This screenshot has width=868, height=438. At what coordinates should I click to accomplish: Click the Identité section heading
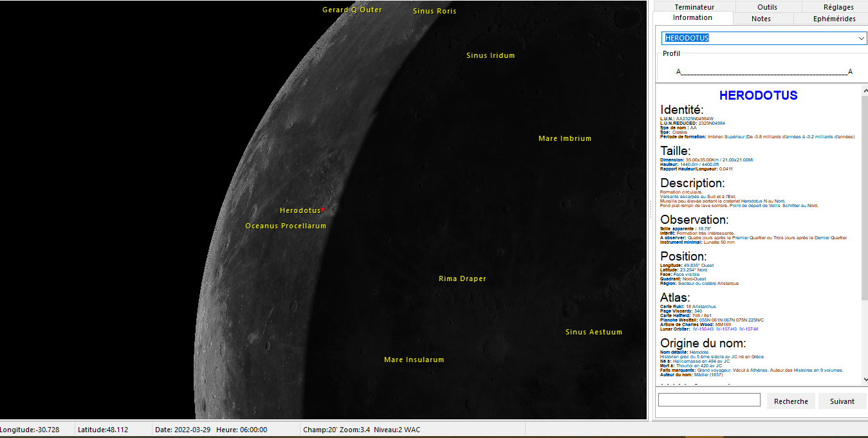tap(682, 110)
